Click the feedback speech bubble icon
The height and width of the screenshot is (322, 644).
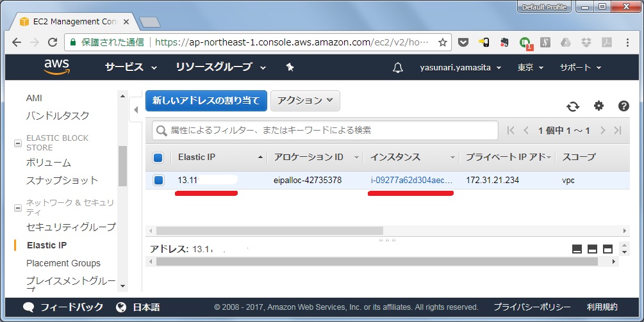click(x=28, y=307)
